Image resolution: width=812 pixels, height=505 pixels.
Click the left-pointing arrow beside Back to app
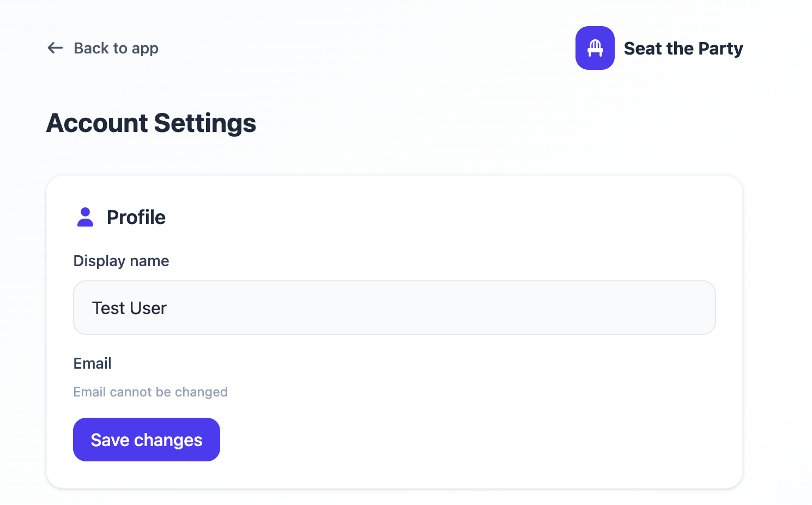coord(54,48)
